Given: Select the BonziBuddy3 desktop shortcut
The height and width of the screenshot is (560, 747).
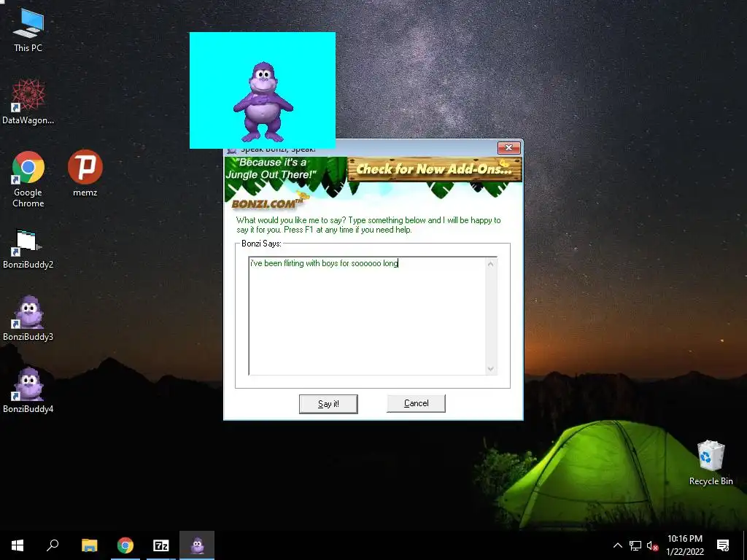Looking at the screenshot, I should point(28,318).
